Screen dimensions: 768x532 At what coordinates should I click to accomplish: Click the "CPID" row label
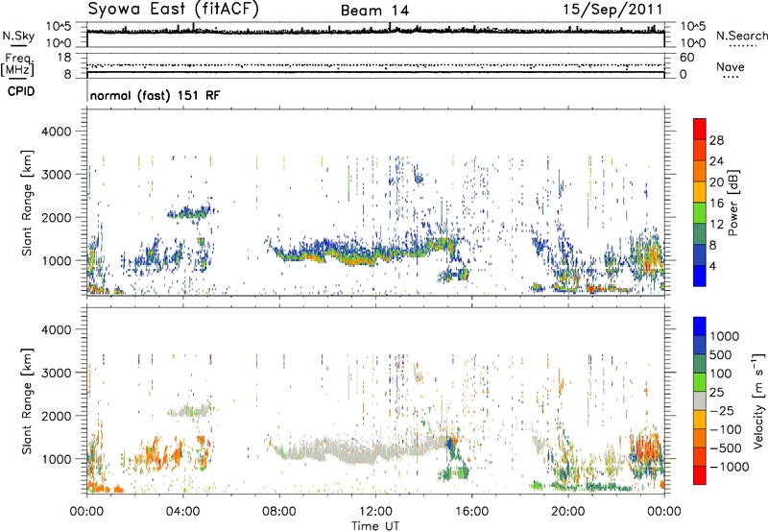click(21, 91)
